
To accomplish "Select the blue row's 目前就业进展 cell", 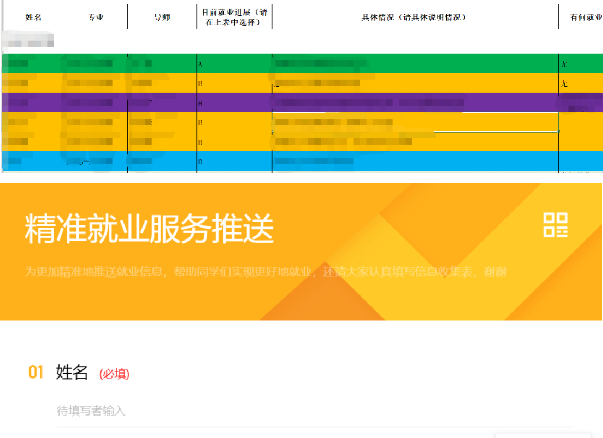I will click(x=234, y=160).
